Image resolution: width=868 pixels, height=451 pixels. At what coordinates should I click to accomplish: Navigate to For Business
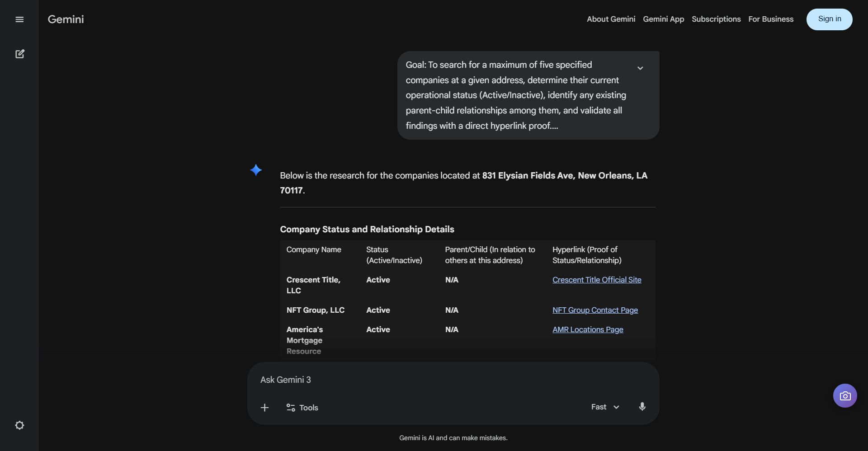(771, 19)
